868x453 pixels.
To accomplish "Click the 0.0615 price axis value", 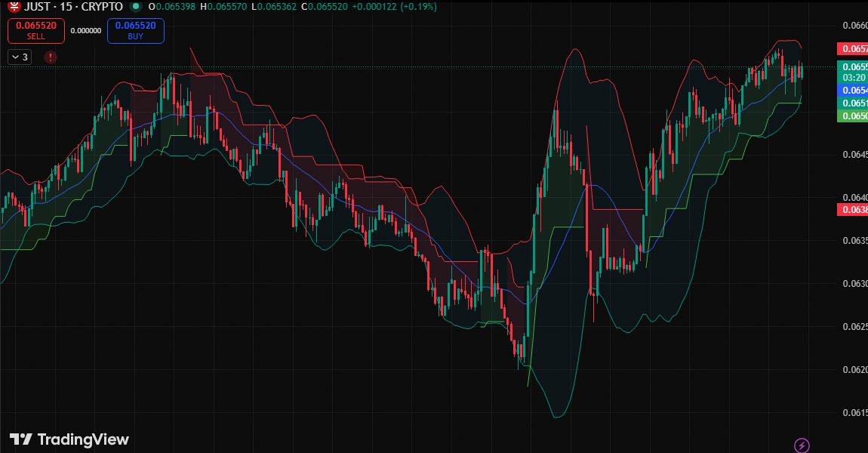I will coord(854,412).
